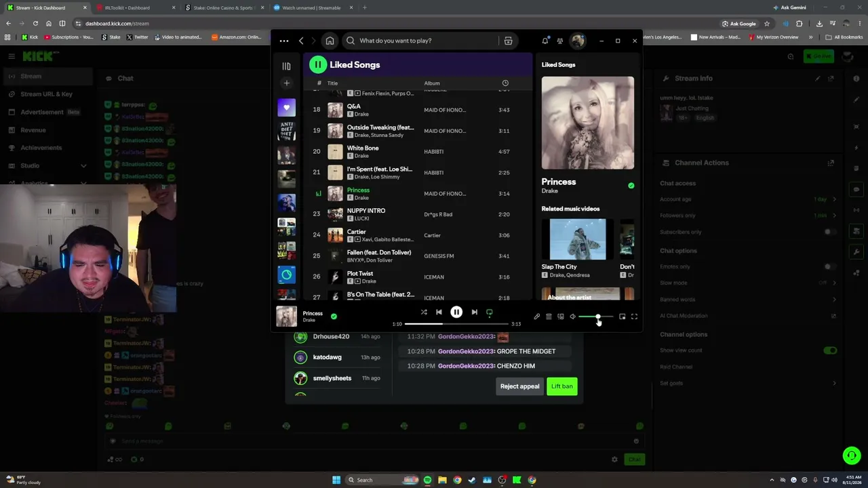Sort by duration clock icon
868x488 pixels.
[x=505, y=83]
